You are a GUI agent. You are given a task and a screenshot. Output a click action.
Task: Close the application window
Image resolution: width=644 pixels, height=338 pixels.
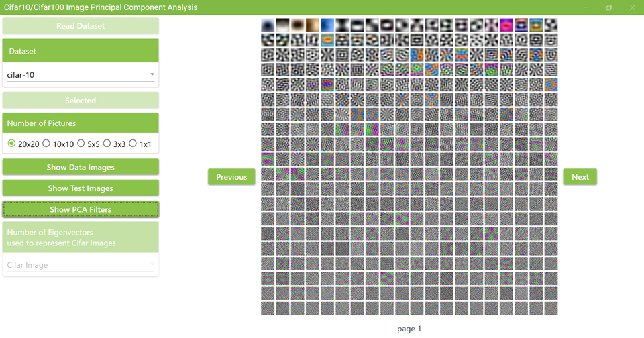click(x=632, y=7)
